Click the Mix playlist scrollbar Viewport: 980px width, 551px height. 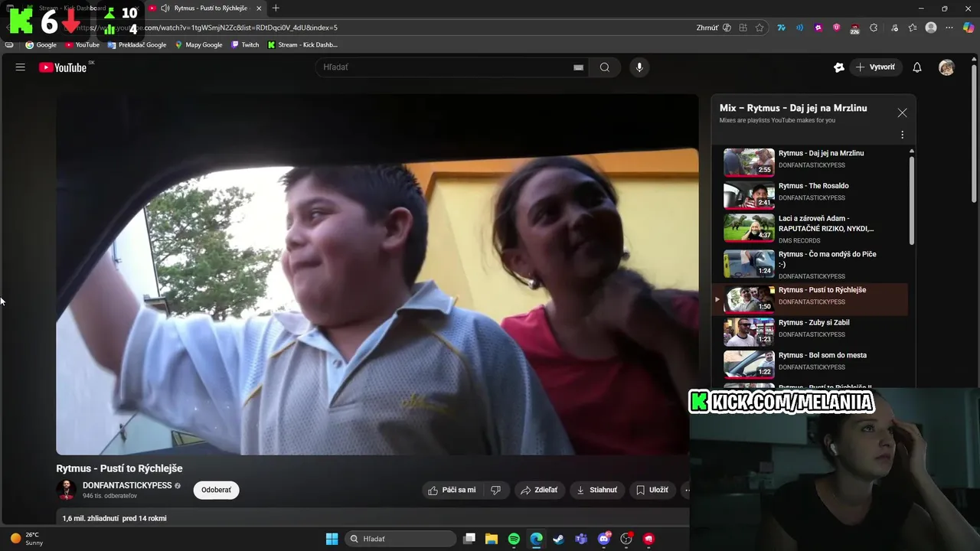pyautogui.click(x=911, y=199)
